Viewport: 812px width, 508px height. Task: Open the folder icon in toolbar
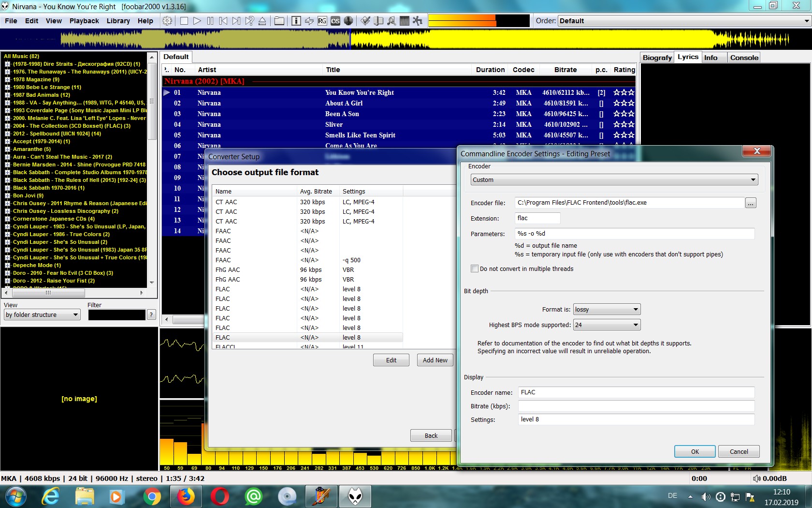click(279, 21)
